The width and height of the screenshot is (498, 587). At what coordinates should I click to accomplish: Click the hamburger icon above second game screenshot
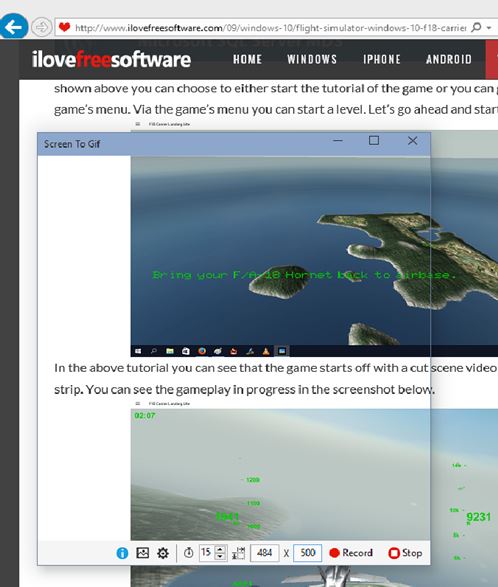[137, 404]
